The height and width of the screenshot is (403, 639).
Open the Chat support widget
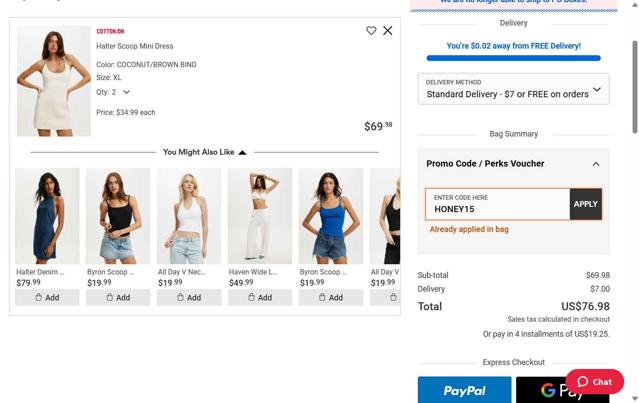tap(595, 382)
